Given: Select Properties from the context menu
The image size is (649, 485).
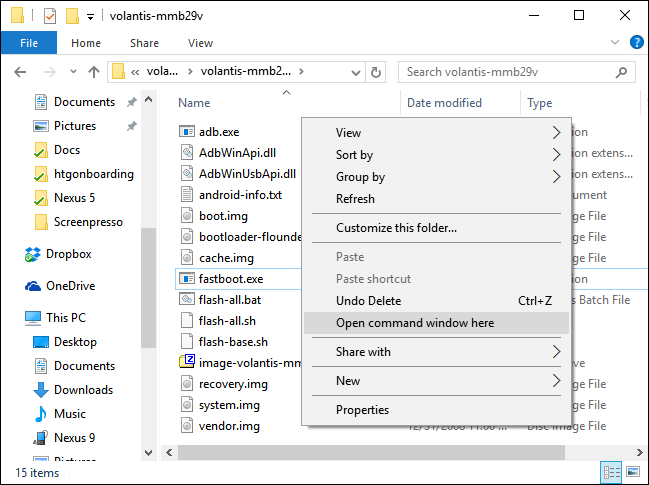Looking at the screenshot, I should pos(362,409).
